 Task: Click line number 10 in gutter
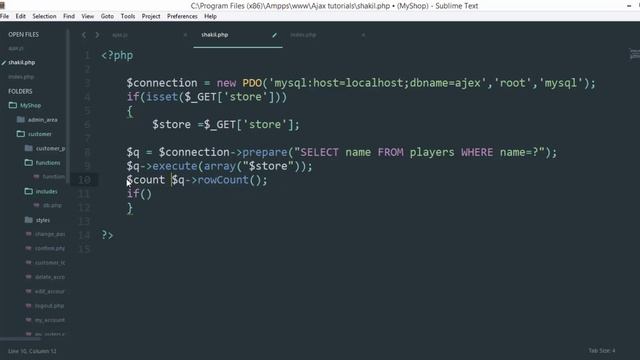(x=84, y=180)
